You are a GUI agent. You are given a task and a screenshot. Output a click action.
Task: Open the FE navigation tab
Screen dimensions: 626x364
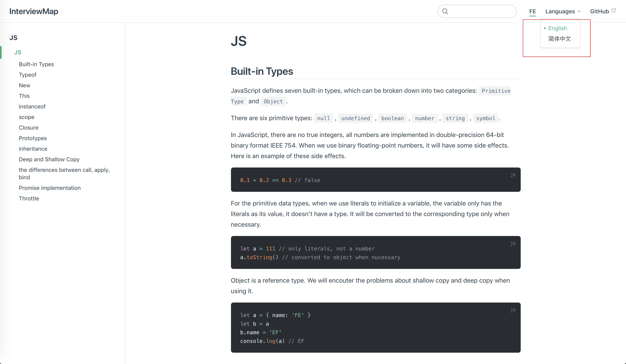click(x=532, y=11)
